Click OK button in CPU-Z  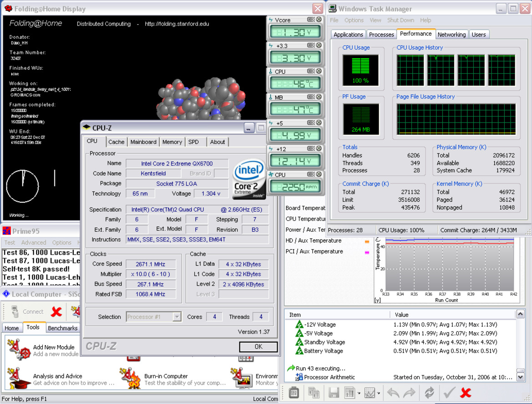pyautogui.click(x=258, y=347)
